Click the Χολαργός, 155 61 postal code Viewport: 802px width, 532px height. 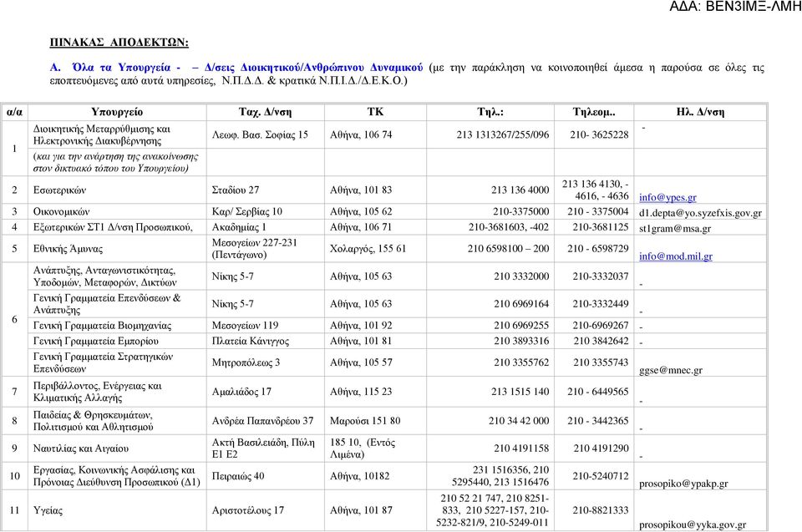(368, 249)
